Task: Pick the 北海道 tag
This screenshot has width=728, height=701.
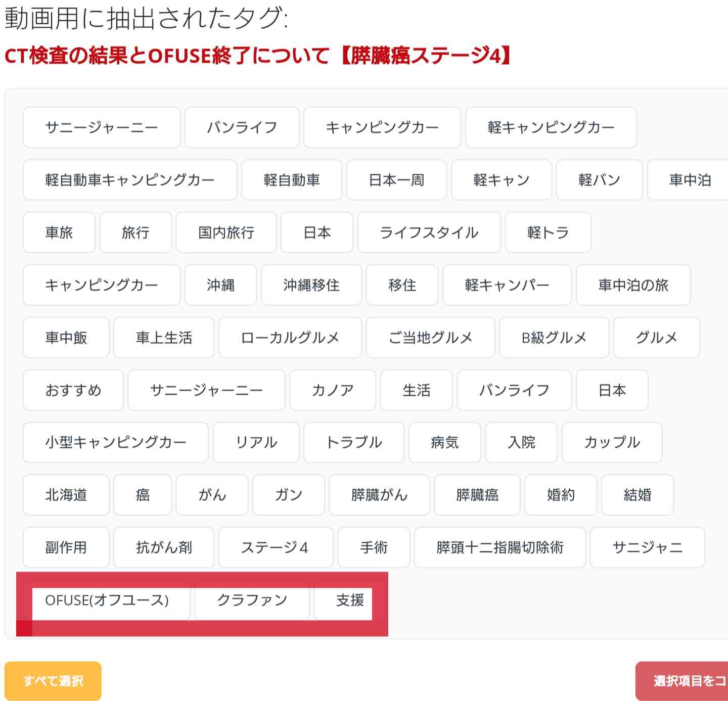Action: point(66,495)
